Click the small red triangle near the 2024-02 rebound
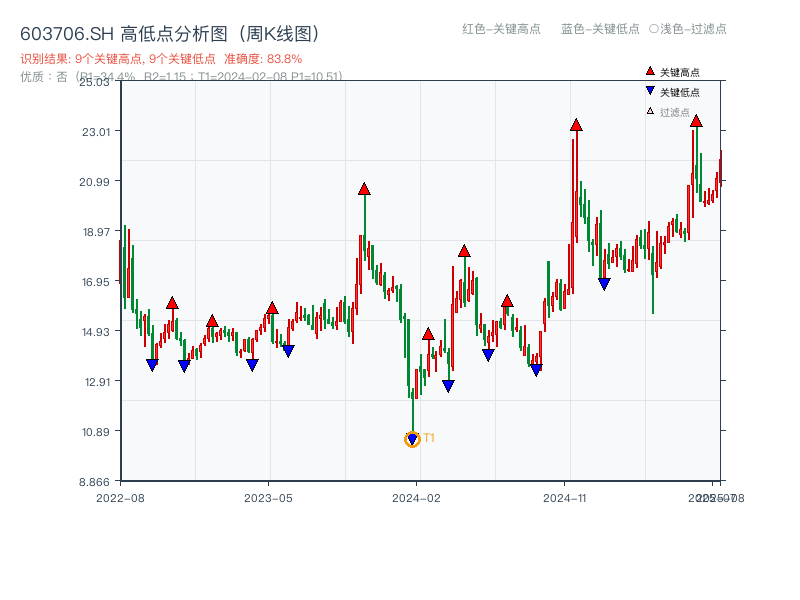Screen dimensions: 800x600 tap(430, 333)
